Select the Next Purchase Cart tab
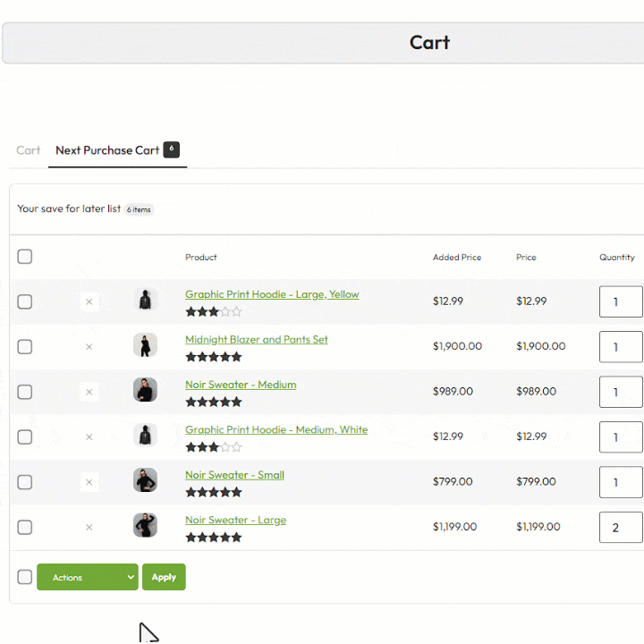Screen dimensions: 644x644 pos(107,150)
